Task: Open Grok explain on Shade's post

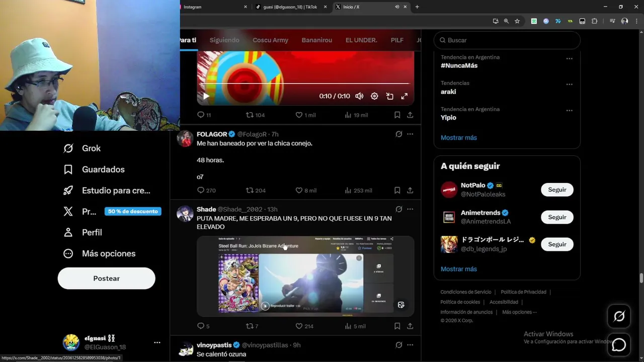Action: [x=398, y=209]
